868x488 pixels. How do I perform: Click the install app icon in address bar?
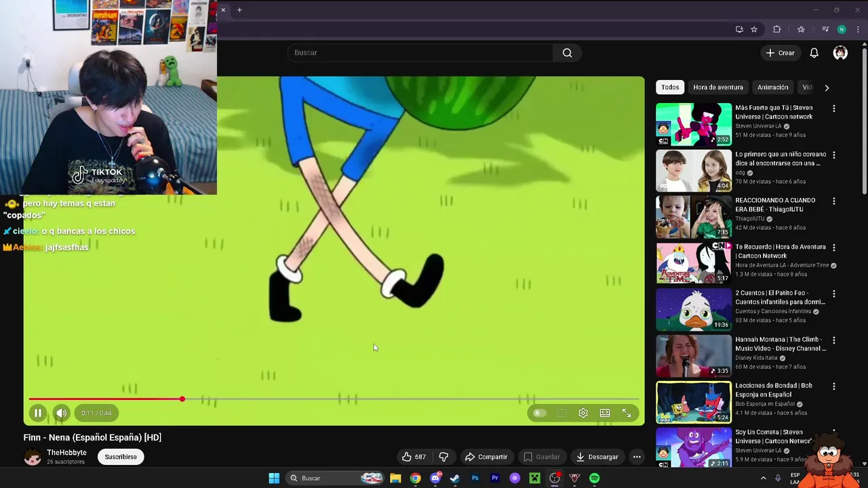(x=739, y=29)
